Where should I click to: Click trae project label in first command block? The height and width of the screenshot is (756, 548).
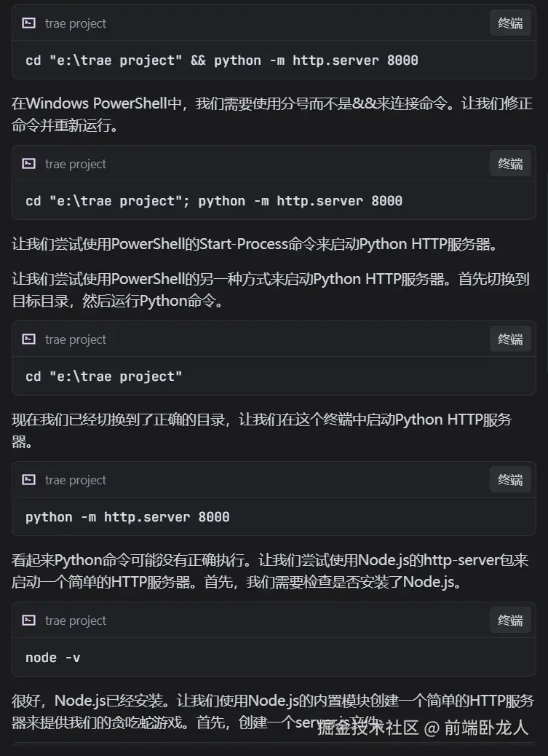pyautogui.click(x=76, y=23)
